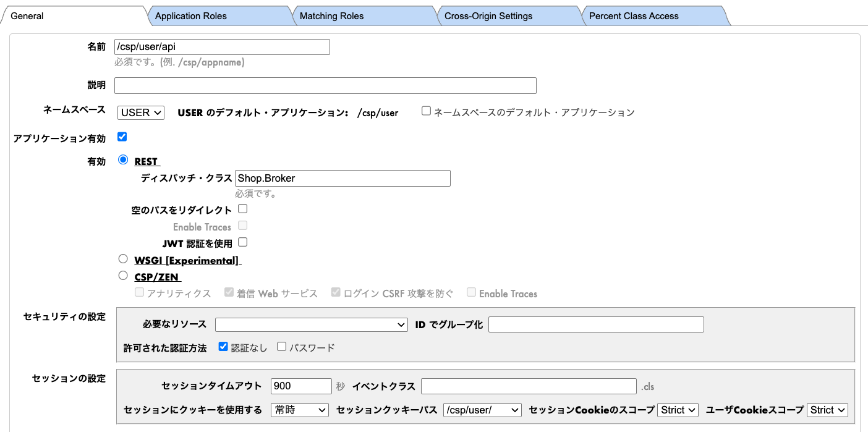The image size is (868, 432).
Task: Uncheck the アプリケーション有効 checkbox
Action: (x=122, y=137)
